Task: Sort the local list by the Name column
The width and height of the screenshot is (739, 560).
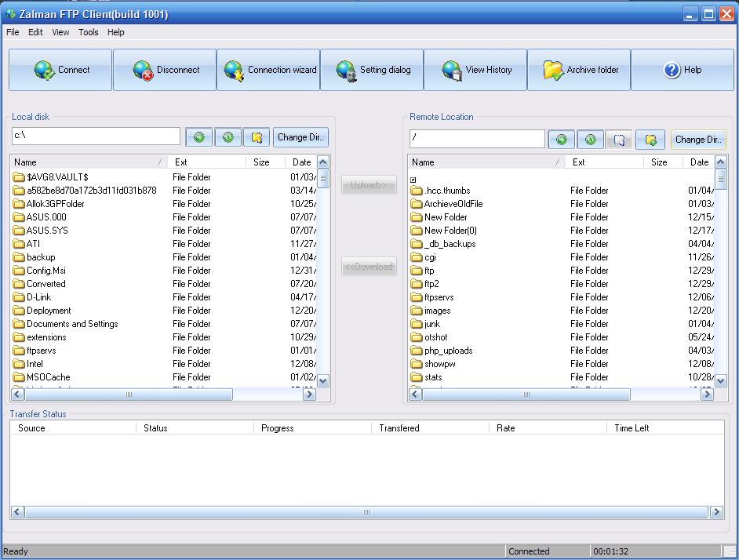Action: [x=89, y=162]
